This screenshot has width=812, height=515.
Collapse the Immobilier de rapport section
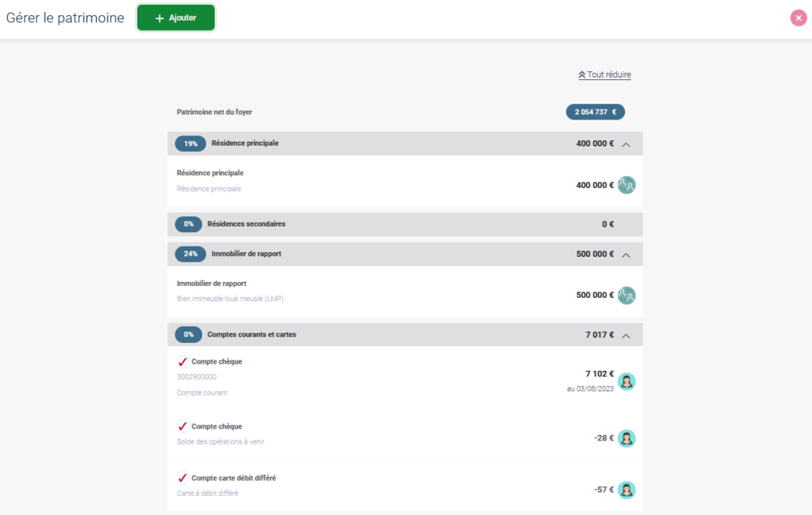point(626,255)
